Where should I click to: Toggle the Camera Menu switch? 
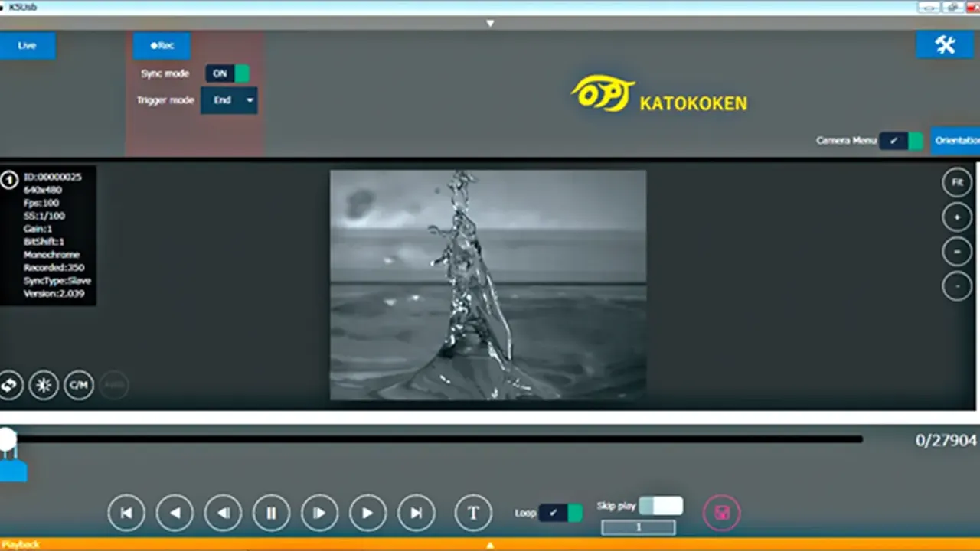pyautogui.click(x=901, y=141)
